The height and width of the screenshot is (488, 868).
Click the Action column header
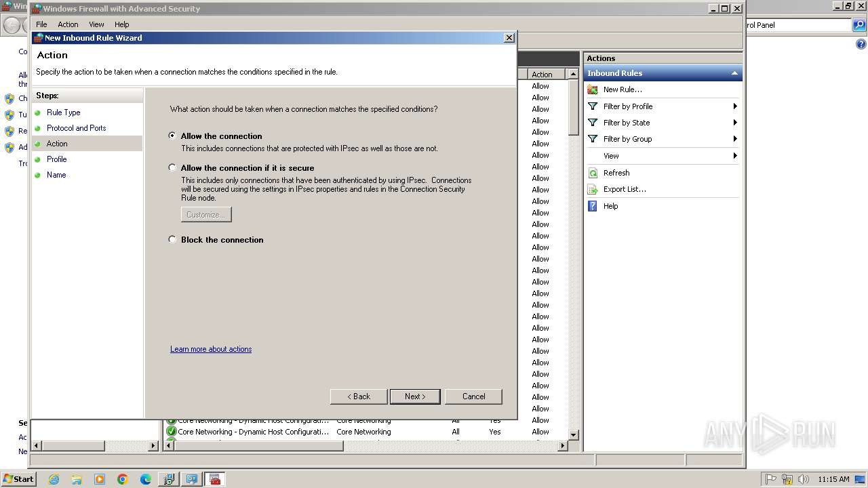547,75
